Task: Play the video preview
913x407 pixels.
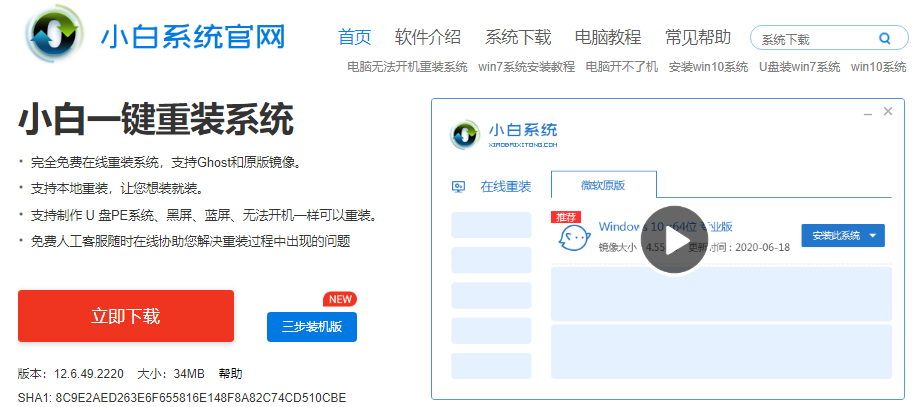Action: tap(673, 240)
